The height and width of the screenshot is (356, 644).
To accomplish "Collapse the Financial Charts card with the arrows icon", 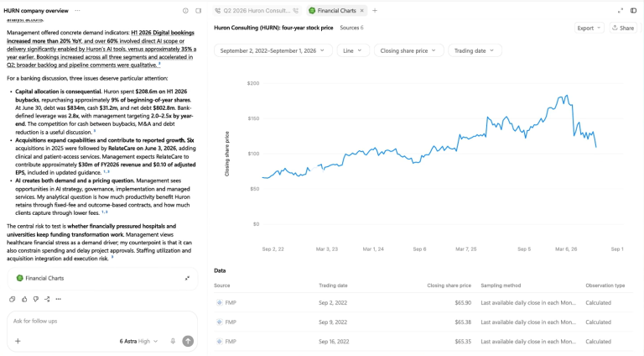I will (187, 278).
